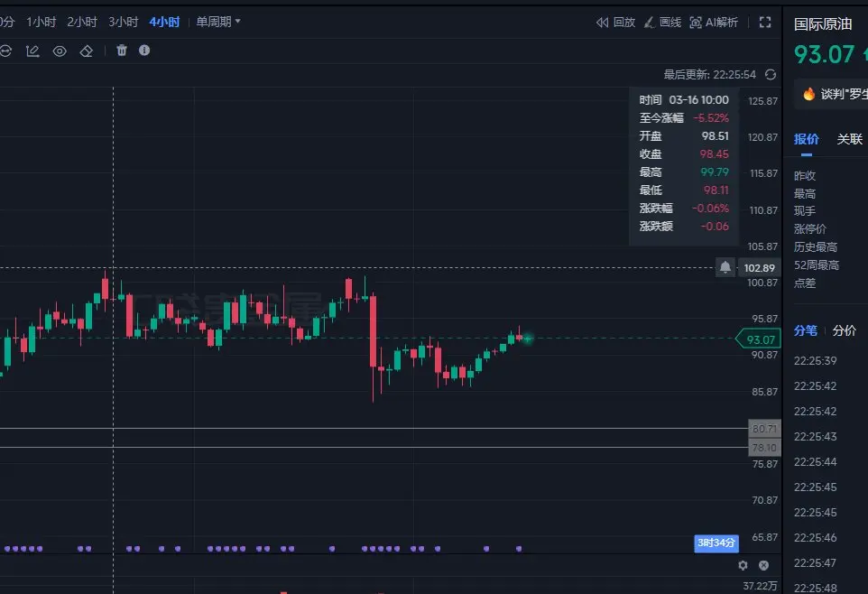The height and width of the screenshot is (594, 868).
Task: Switch to the 报价 tab
Action: 806,139
